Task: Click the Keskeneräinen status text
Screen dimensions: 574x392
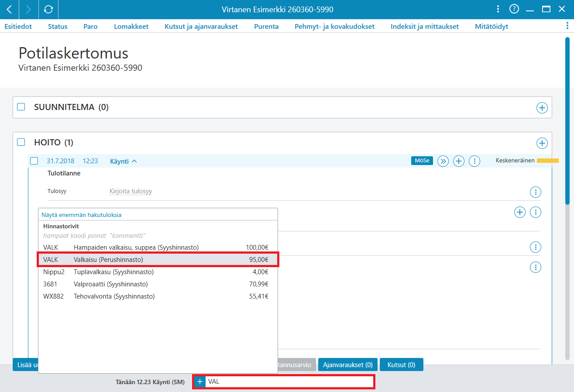Action: click(515, 161)
